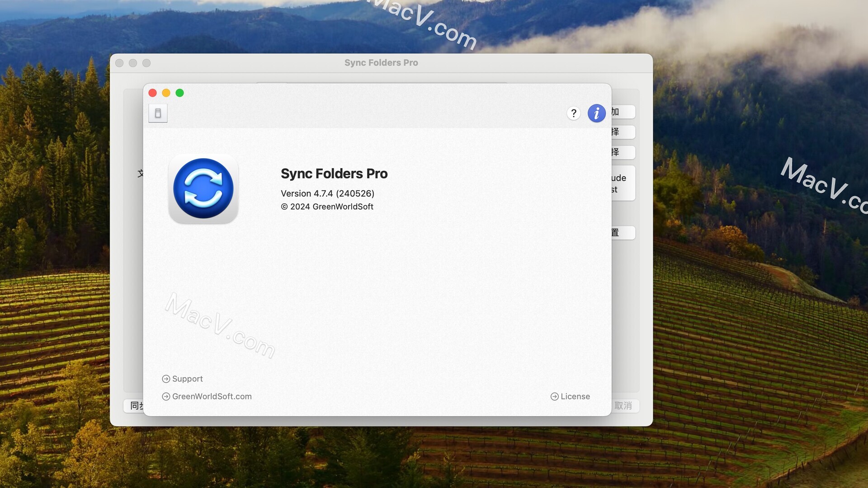This screenshot has height=488, width=868.
Task: Minimize the About window with the yellow button
Action: (166, 93)
